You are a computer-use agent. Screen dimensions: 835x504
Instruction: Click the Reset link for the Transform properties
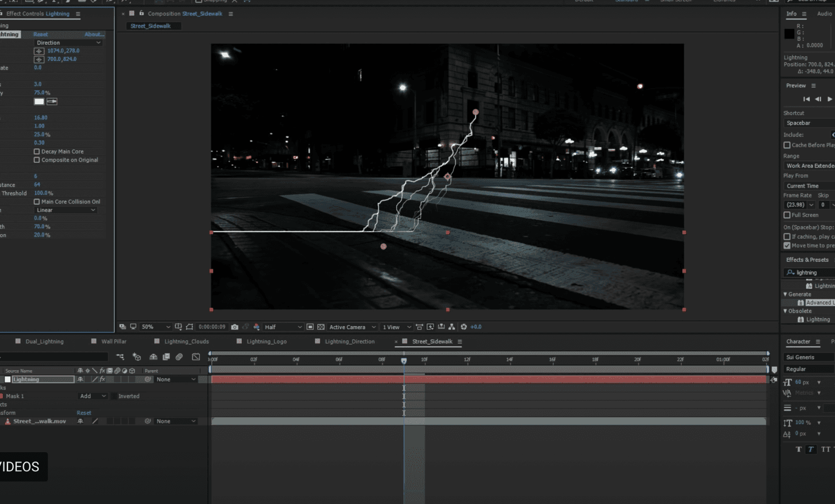coord(83,413)
